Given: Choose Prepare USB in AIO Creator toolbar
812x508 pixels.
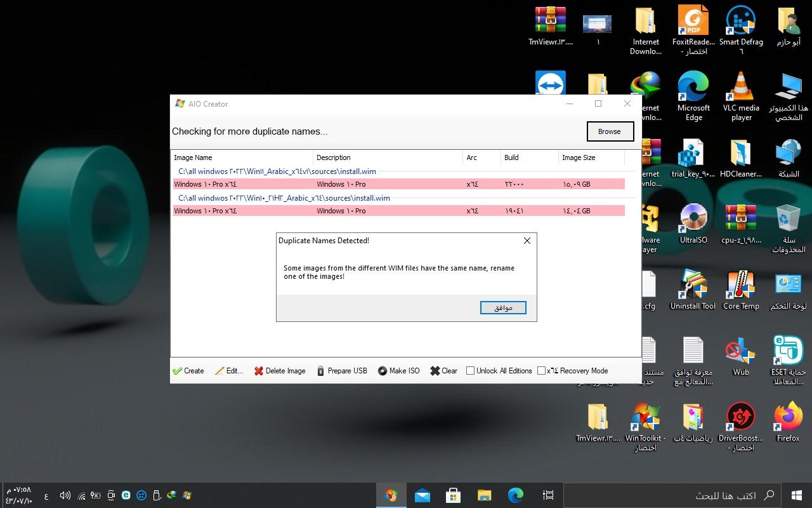Looking at the screenshot, I should coord(342,371).
